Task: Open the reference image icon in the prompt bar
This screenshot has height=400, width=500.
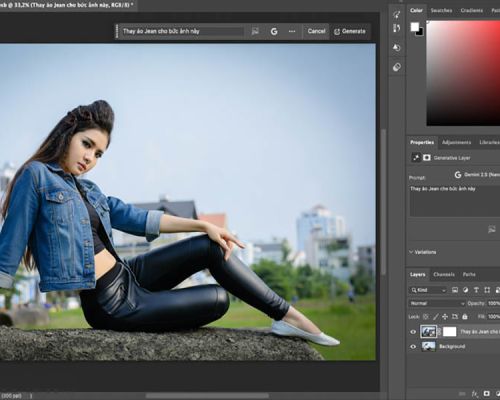Action: [x=255, y=31]
